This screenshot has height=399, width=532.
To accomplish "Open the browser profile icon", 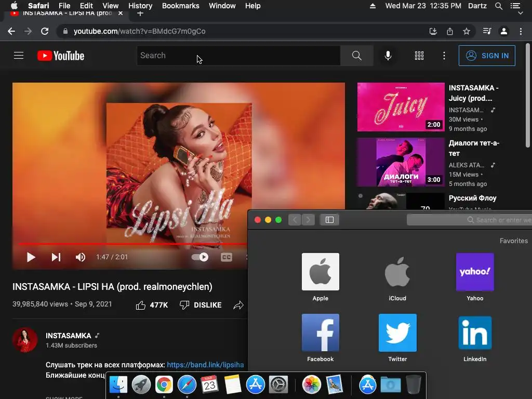I will point(504,31).
